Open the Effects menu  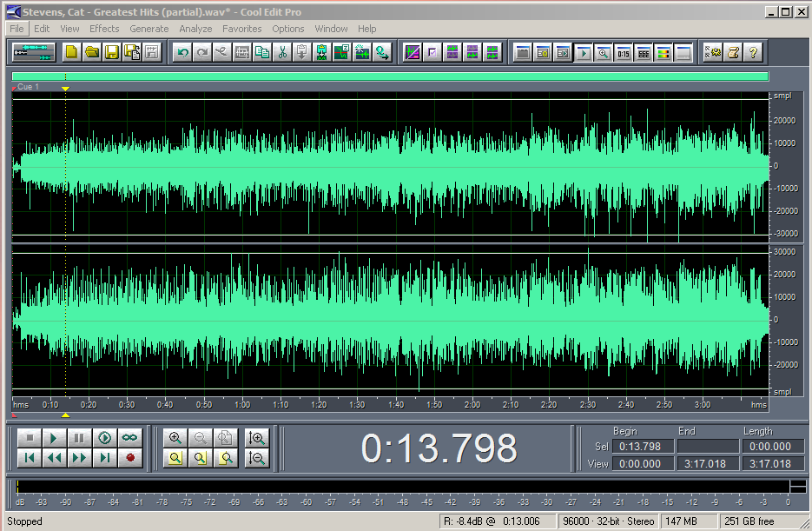point(104,29)
